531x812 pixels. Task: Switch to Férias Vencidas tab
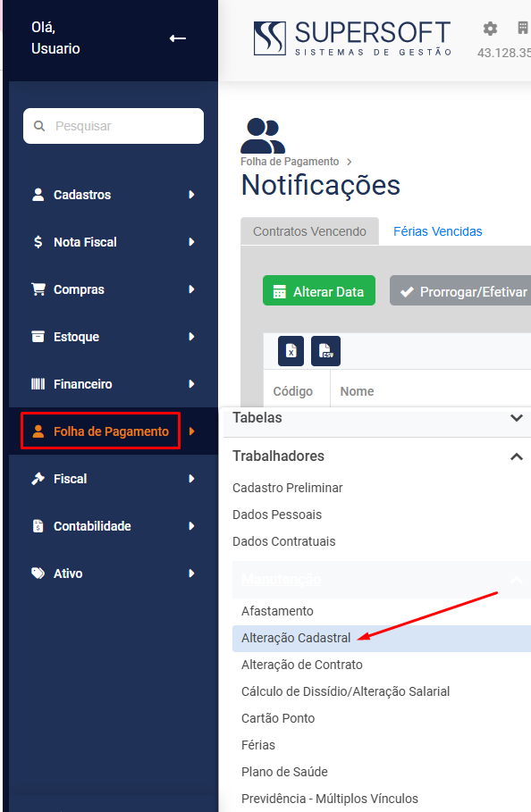click(438, 231)
